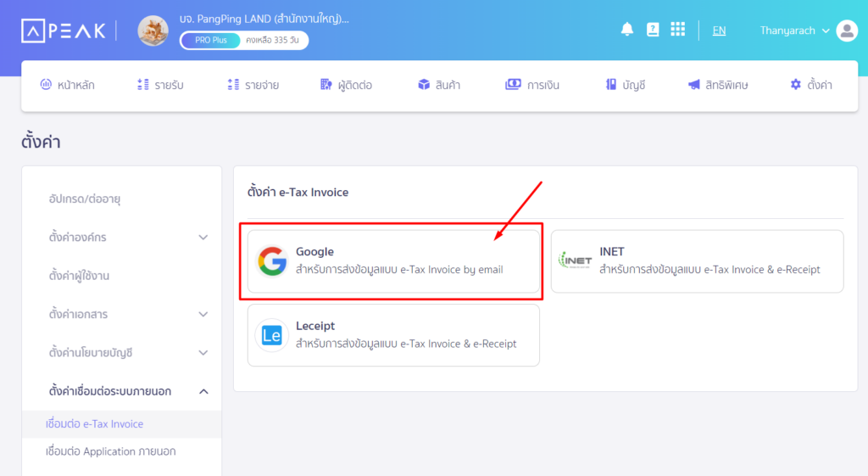Click the PEAK logo
The image size is (868, 476).
point(63,31)
